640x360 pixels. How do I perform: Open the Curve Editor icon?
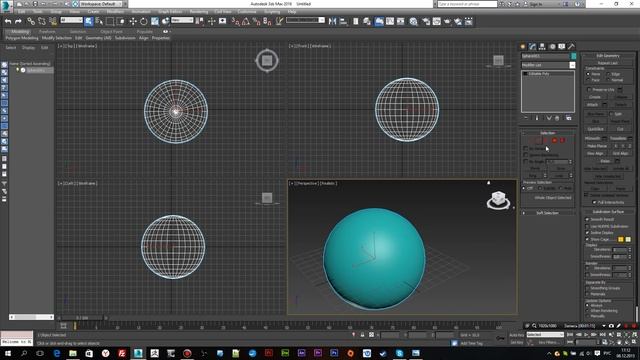(x=390, y=21)
